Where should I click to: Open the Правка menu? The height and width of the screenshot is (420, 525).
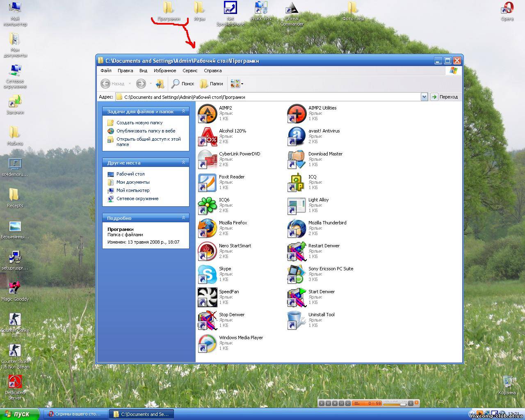125,71
